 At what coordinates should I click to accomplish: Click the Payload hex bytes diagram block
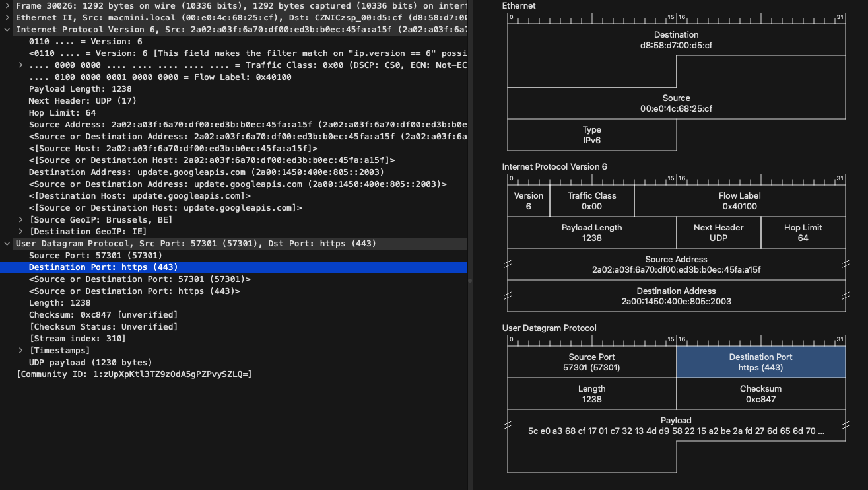676,426
